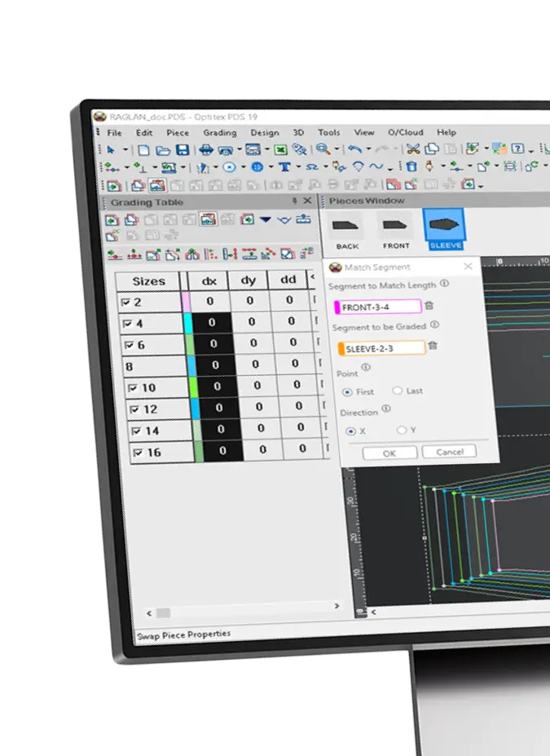Click the Save floppy disk icon

point(183,150)
